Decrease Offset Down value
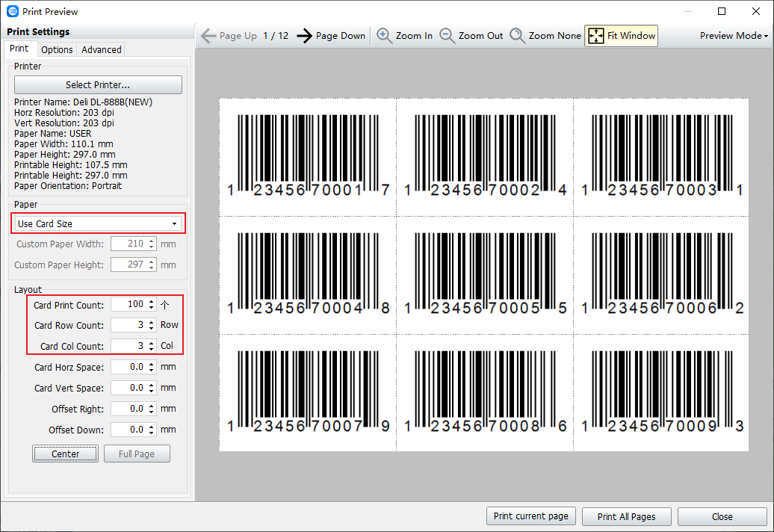This screenshot has height=532, width=774. click(x=152, y=433)
